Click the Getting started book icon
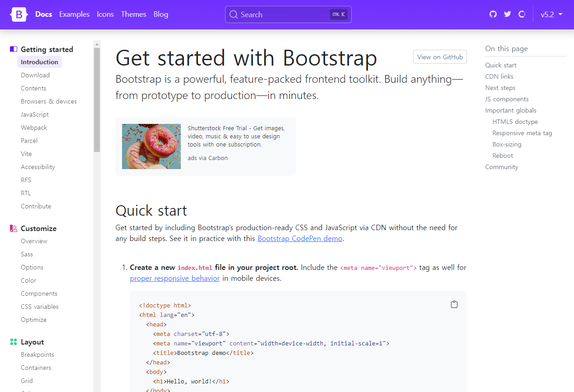 14,49
